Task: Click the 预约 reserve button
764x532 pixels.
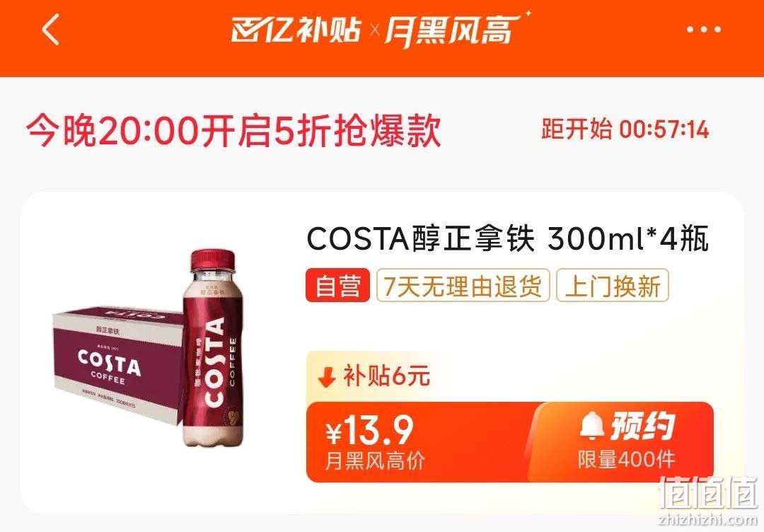Action: [625, 441]
